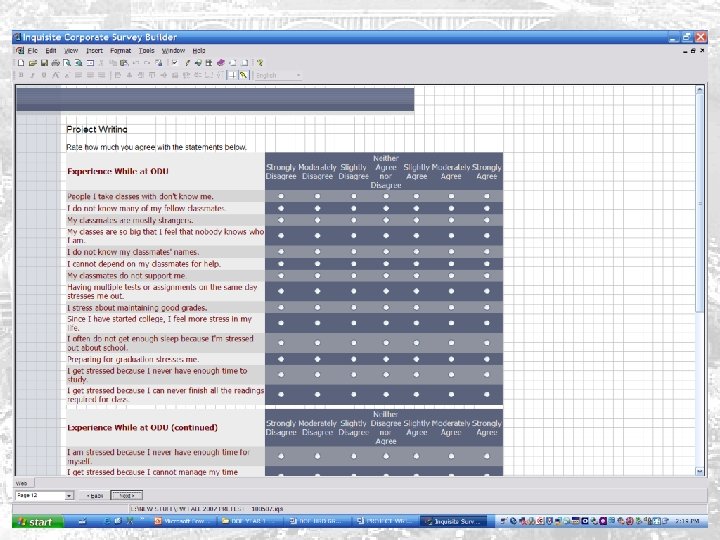Viewport: 720px width, 540px height.
Task: Click the Back page button
Action: (95, 496)
